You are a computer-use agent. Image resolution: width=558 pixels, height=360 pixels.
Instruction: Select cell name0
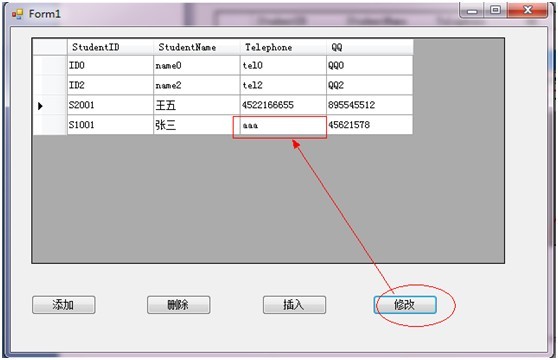pyautogui.click(x=197, y=65)
